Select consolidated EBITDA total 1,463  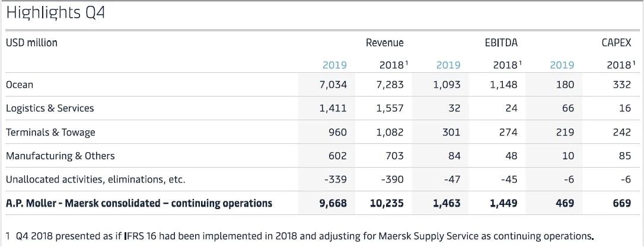447,204
